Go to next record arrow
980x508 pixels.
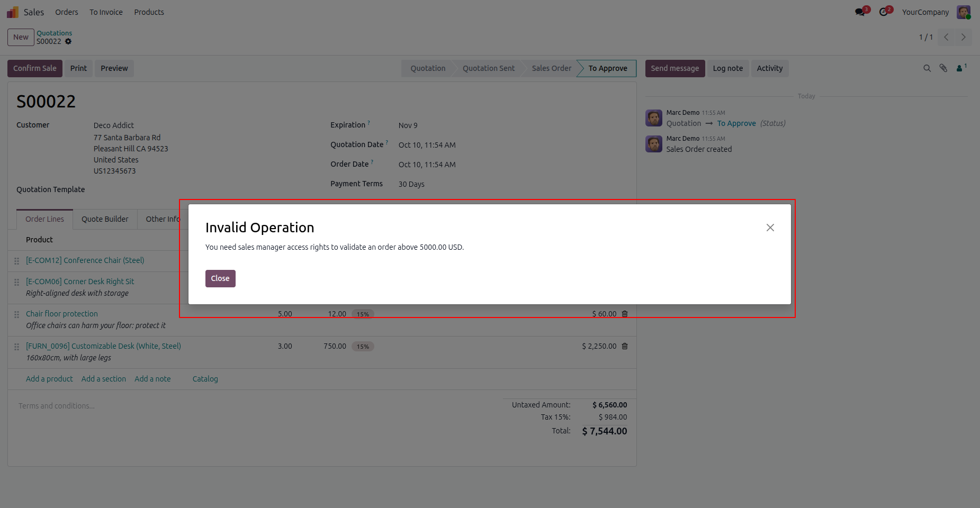(x=963, y=37)
